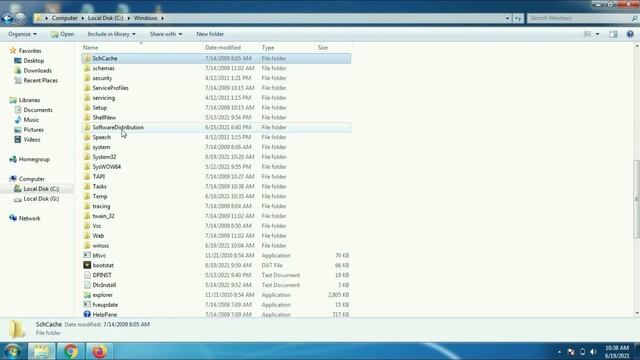The image size is (640, 360).
Task: Select the ServiceProfiles folder
Action: click(x=110, y=88)
